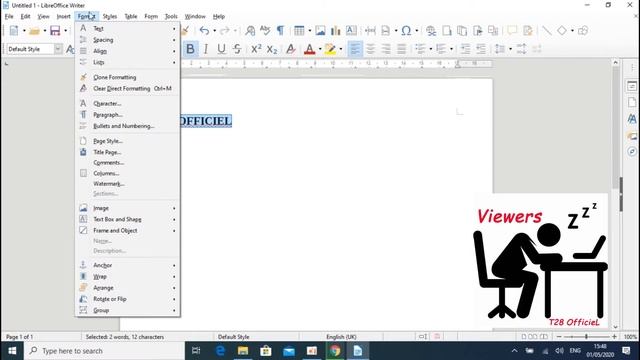Open Watermark... menu entry
Image resolution: width=640 pixels, height=360 pixels.
click(128, 184)
